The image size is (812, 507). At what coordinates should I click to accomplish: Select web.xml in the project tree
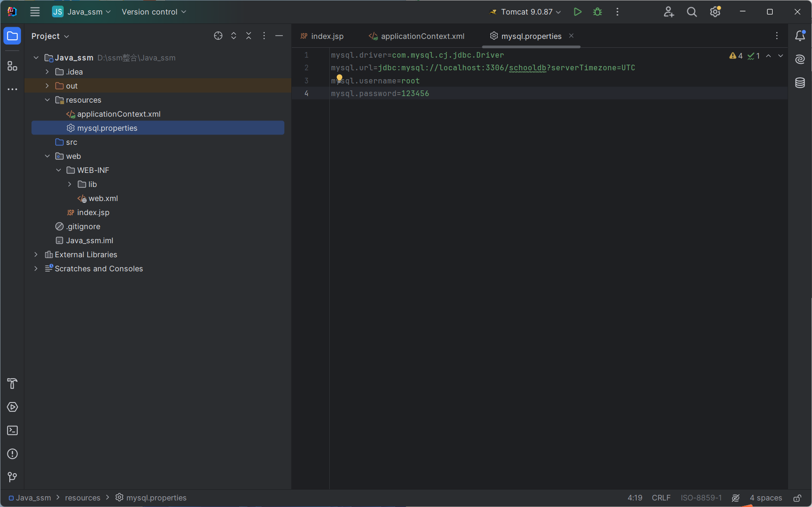[x=103, y=198]
